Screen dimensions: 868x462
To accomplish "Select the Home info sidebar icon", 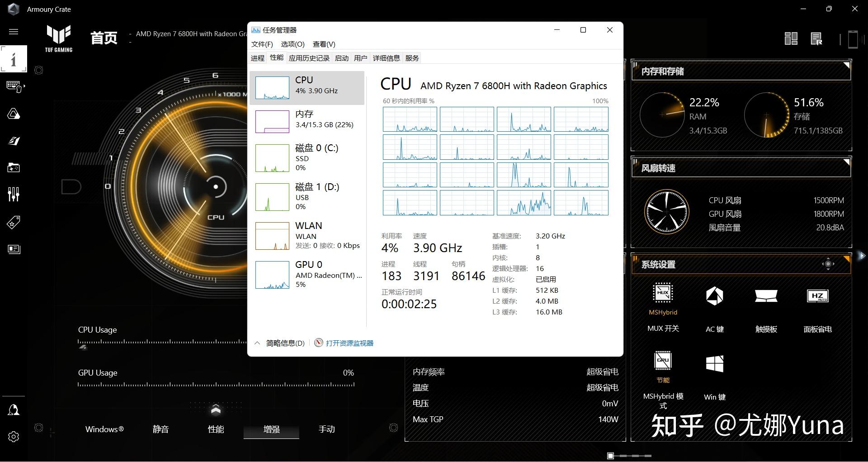I will click(14, 59).
